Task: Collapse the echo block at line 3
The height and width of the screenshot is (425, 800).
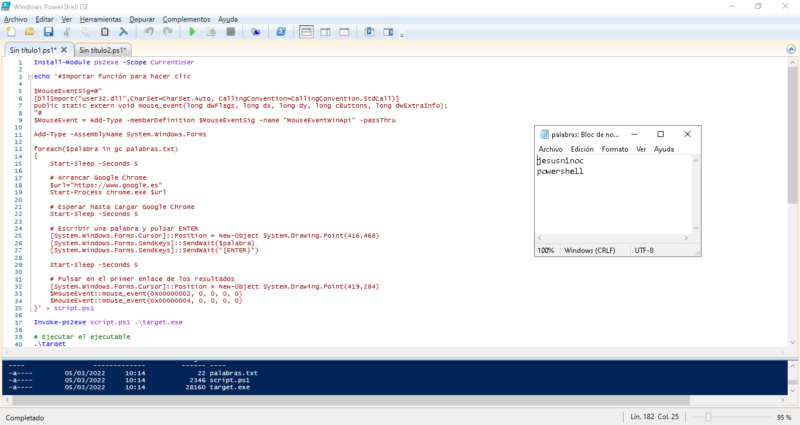Action: tap(30, 77)
